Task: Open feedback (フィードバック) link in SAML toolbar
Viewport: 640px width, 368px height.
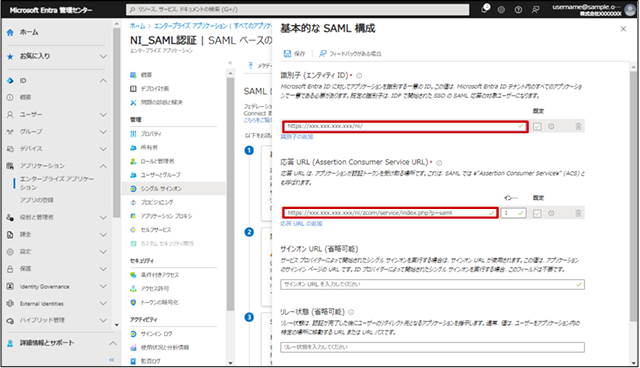Action: (x=350, y=53)
